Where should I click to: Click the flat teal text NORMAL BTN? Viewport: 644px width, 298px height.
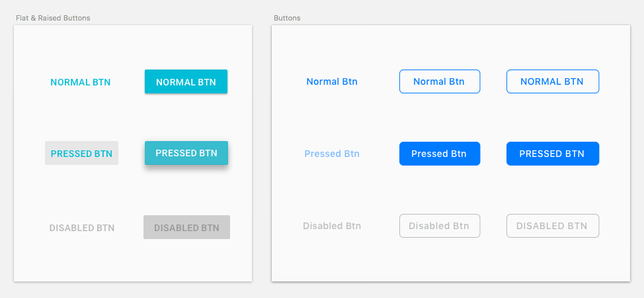pyautogui.click(x=81, y=83)
